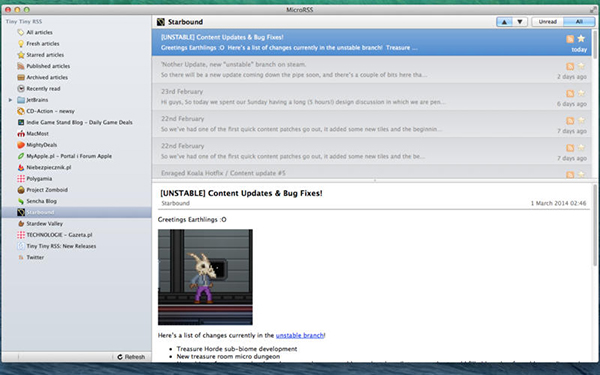Click the Refresh button
This screenshot has height=375, width=600.
click(x=131, y=357)
